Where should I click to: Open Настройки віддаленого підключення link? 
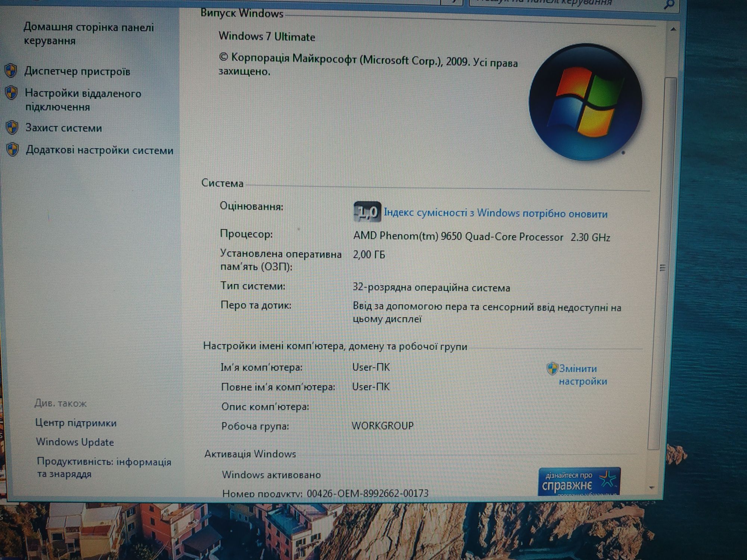click(x=83, y=100)
